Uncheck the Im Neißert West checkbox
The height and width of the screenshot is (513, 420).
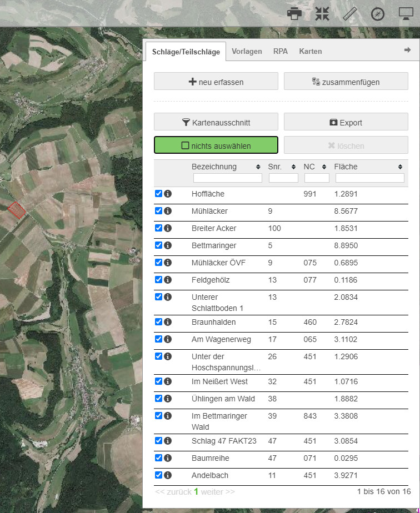click(x=158, y=381)
